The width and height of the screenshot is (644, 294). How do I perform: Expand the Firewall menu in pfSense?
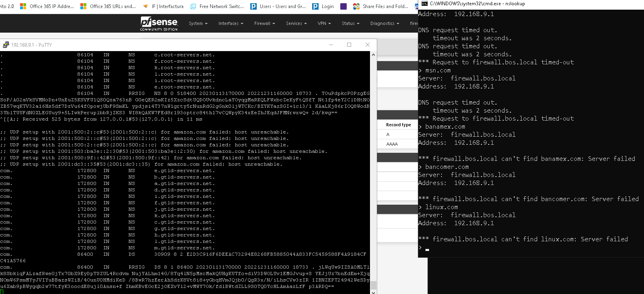[x=264, y=23]
